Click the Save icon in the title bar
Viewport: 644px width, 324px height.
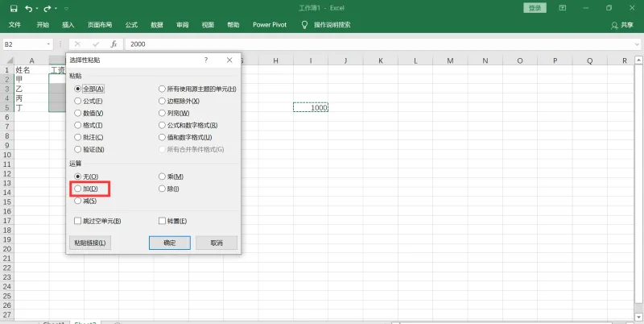click(14, 8)
